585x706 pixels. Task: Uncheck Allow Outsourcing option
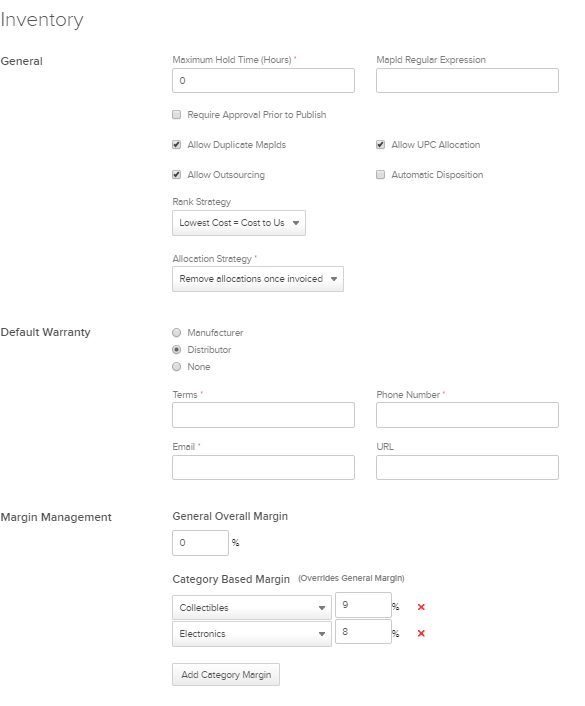click(177, 175)
